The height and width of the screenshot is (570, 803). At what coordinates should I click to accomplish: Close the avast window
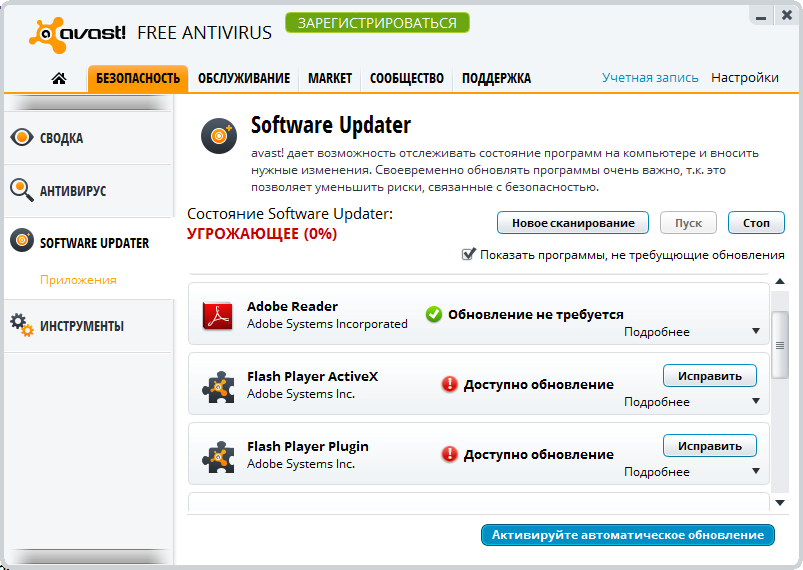point(787,16)
